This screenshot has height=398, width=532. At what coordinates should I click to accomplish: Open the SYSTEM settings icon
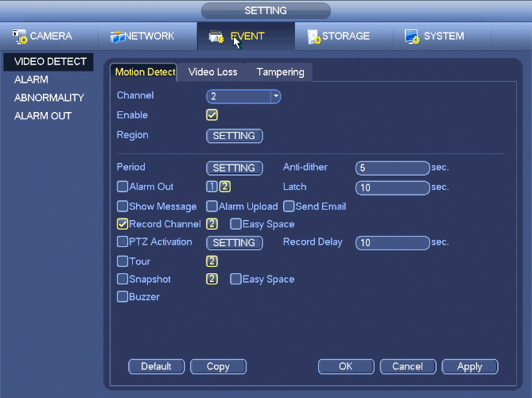(412, 37)
